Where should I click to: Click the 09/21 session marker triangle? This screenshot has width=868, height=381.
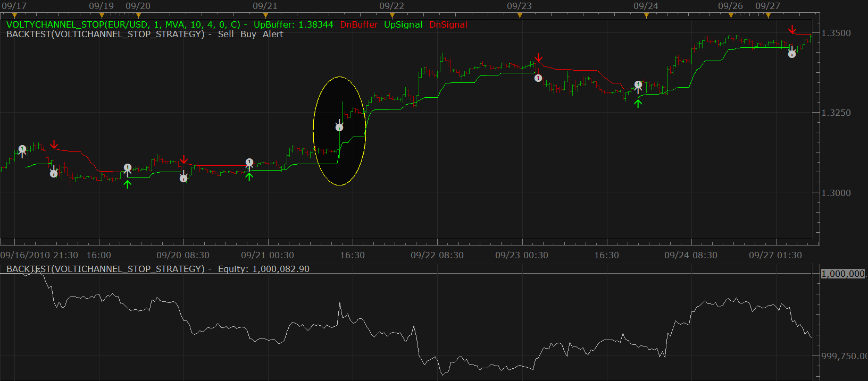tap(265, 15)
